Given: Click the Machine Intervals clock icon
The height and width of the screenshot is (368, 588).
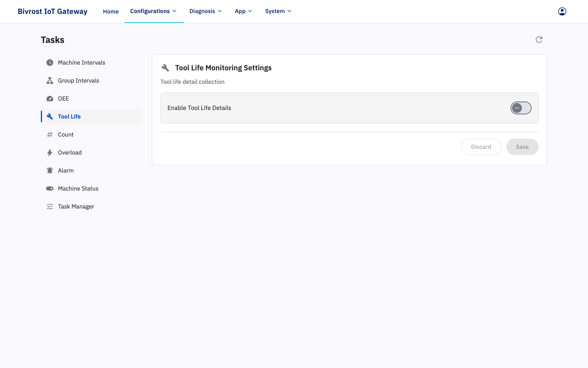Looking at the screenshot, I should point(50,63).
